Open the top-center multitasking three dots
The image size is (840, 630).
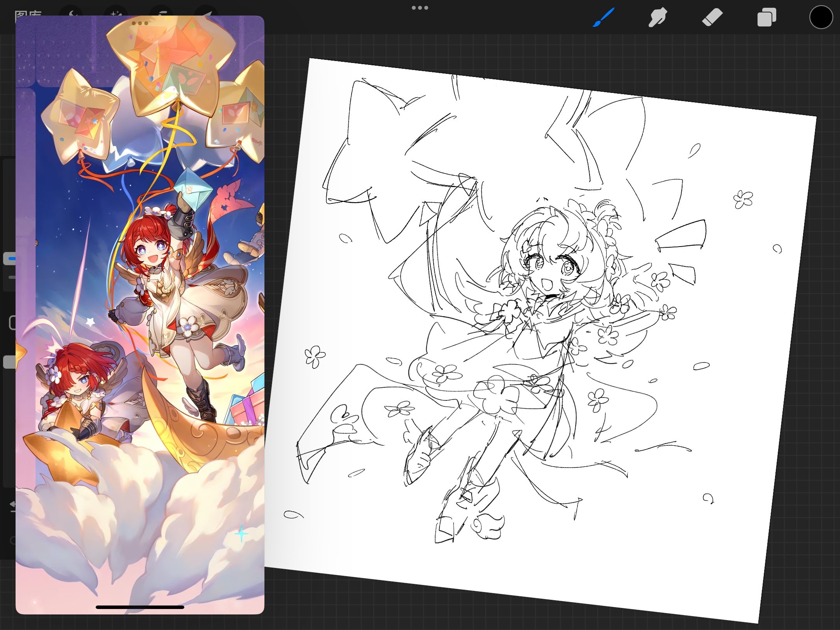click(x=420, y=8)
